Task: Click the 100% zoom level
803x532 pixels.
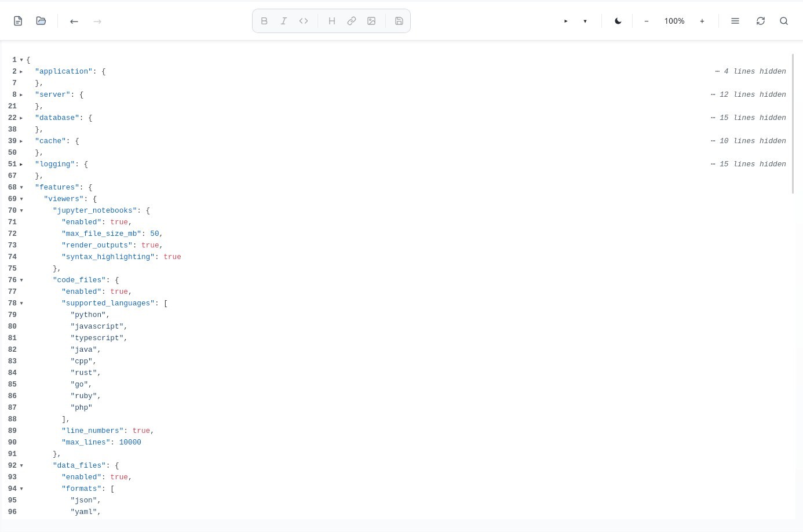Action: (674, 21)
